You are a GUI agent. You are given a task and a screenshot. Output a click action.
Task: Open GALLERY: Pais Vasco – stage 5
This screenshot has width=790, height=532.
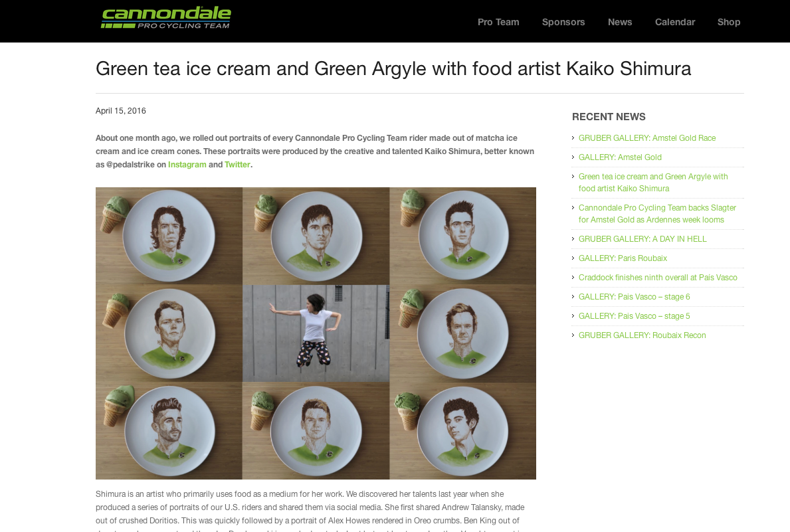[x=634, y=316]
